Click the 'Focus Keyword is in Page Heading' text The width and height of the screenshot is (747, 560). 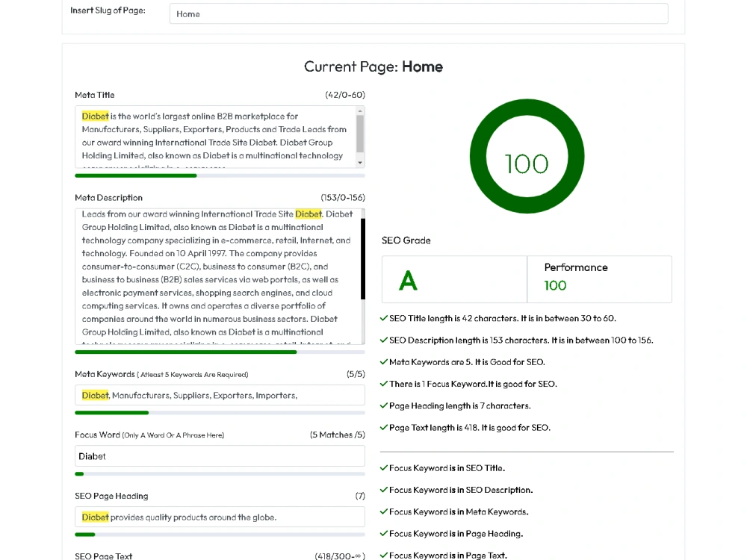[456, 534]
